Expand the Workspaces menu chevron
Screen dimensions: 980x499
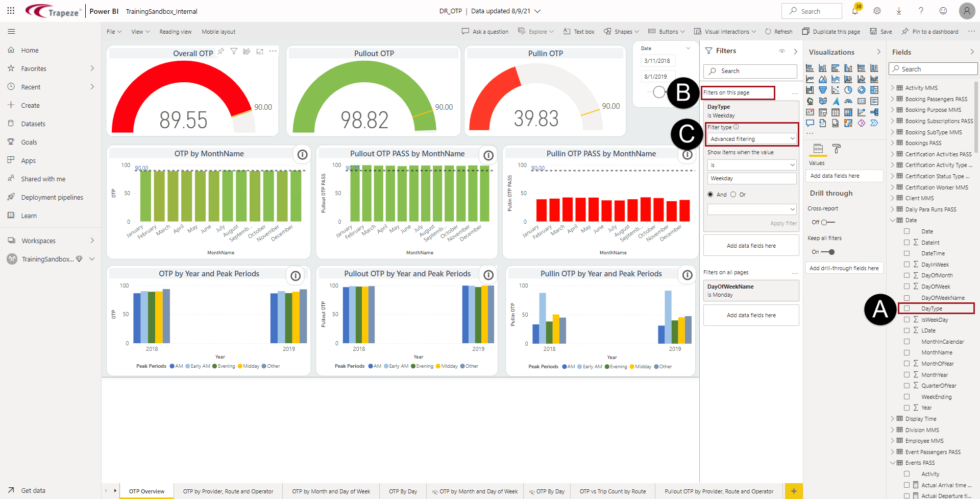click(92, 241)
